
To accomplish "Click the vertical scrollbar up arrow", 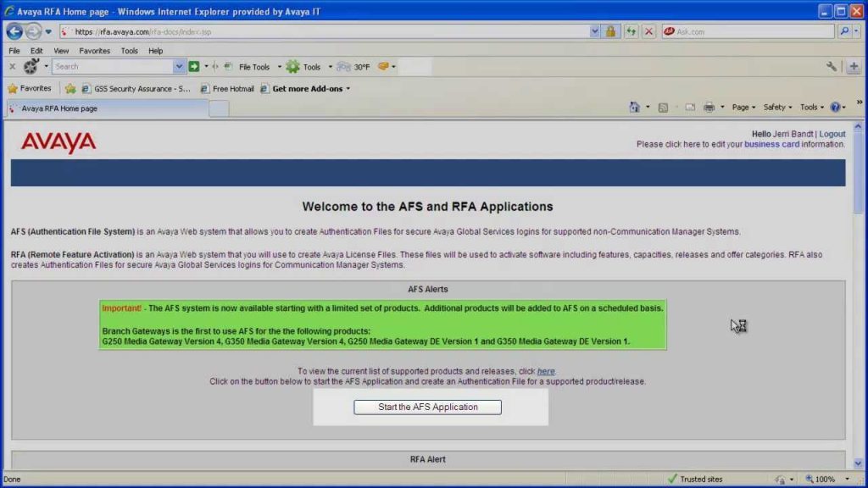I will point(858,127).
